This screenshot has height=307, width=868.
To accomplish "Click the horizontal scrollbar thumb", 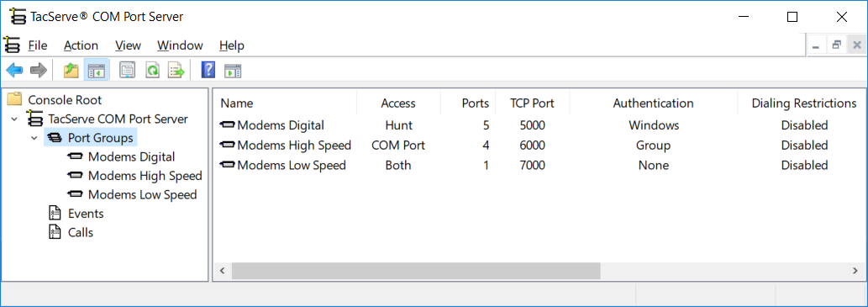I will (416, 271).
